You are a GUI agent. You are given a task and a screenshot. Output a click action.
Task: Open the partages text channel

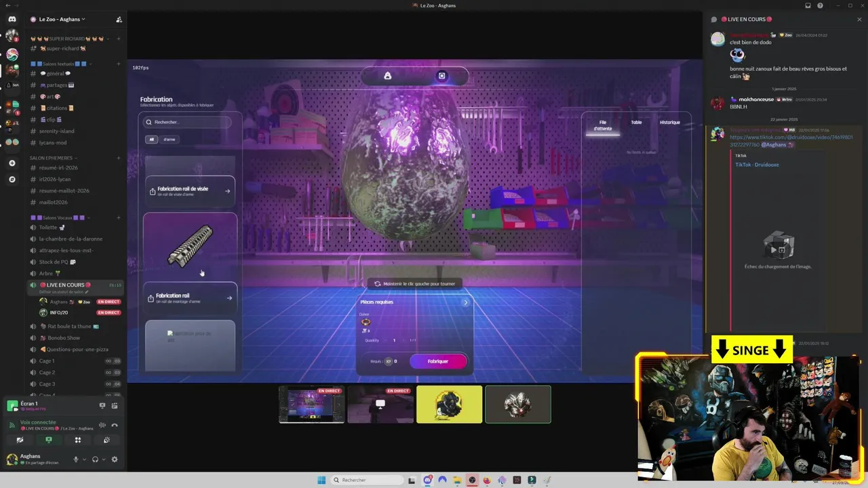pos(75,85)
